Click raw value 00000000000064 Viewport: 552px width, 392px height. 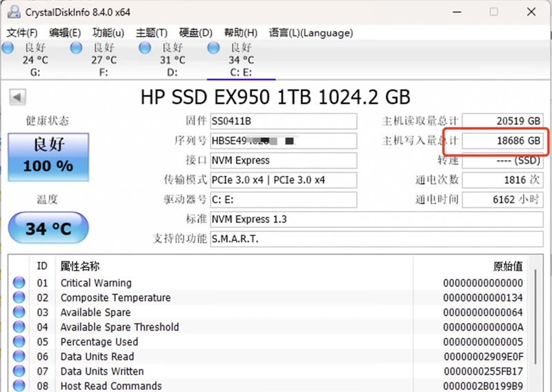(x=483, y=313)
